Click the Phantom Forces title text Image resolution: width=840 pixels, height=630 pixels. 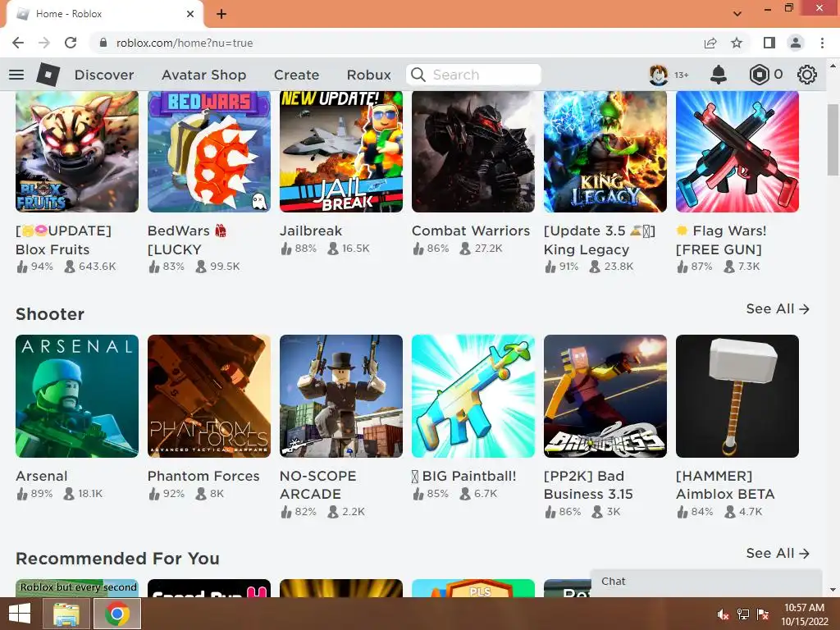tap(203, 476)
